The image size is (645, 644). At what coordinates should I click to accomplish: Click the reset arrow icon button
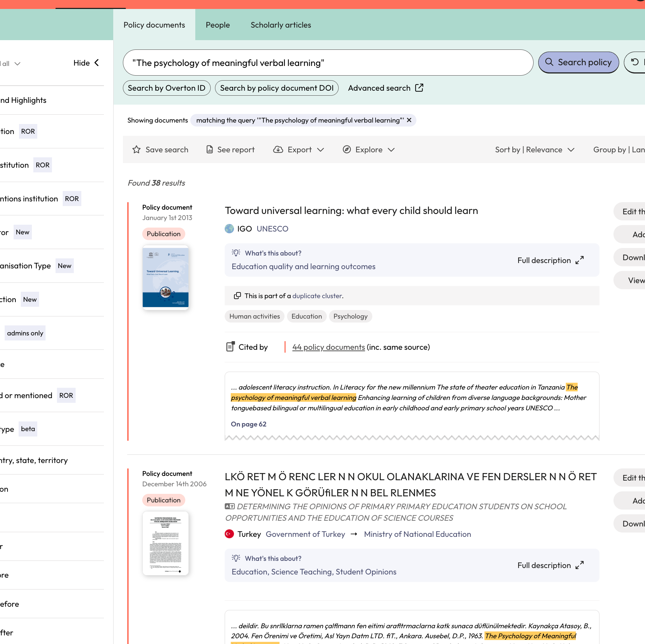[x=635, y=62]
